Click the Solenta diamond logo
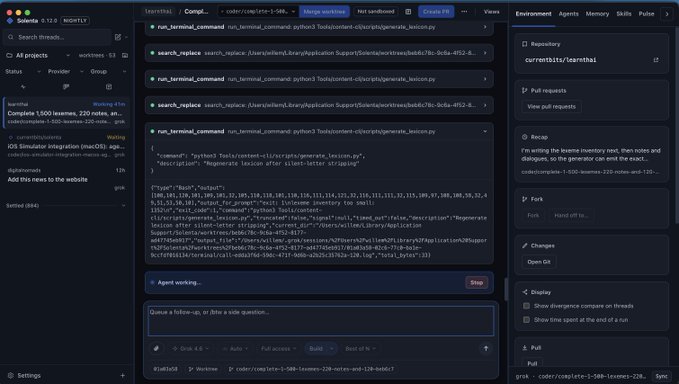679x384 pixels. click(x=10, y=21)
